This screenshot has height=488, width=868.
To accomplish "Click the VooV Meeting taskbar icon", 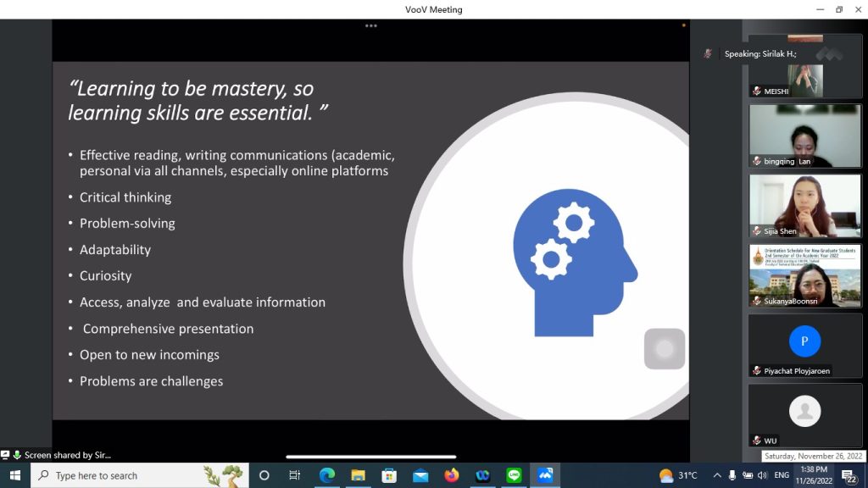I will 545,475.
